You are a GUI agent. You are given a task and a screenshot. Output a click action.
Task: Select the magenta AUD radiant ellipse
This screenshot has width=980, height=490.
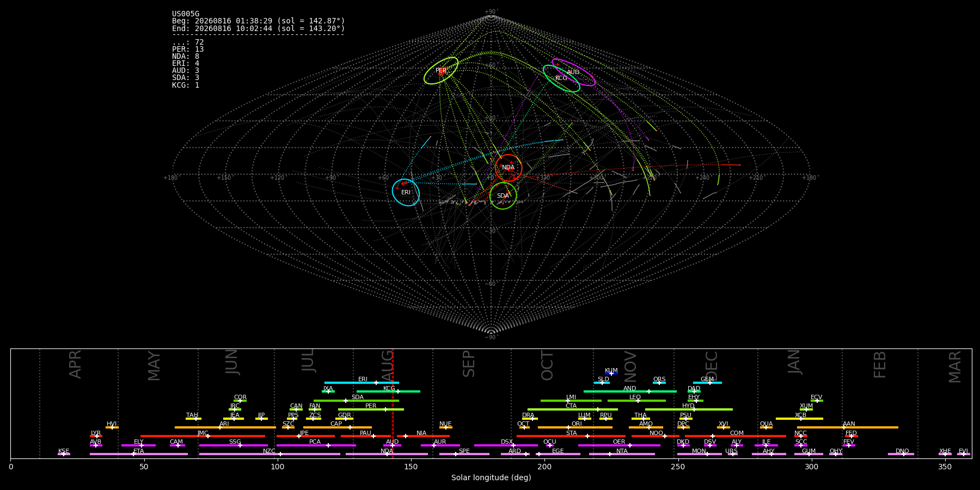pyautogui.click(x=573, y=72)
